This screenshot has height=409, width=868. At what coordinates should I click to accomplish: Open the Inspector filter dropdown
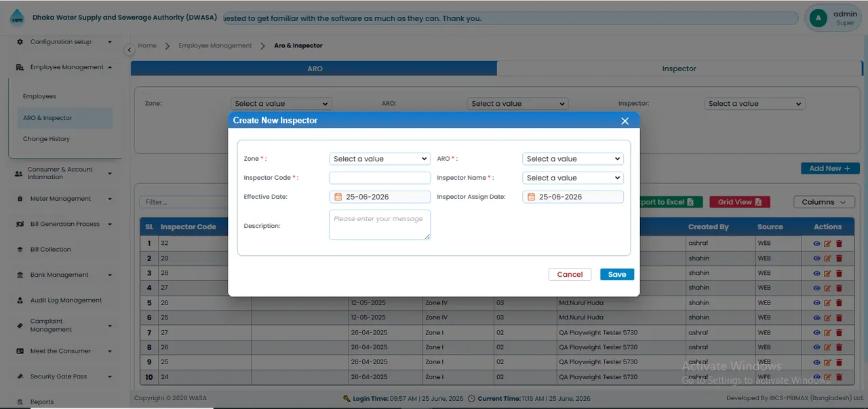tap(754, 104)
